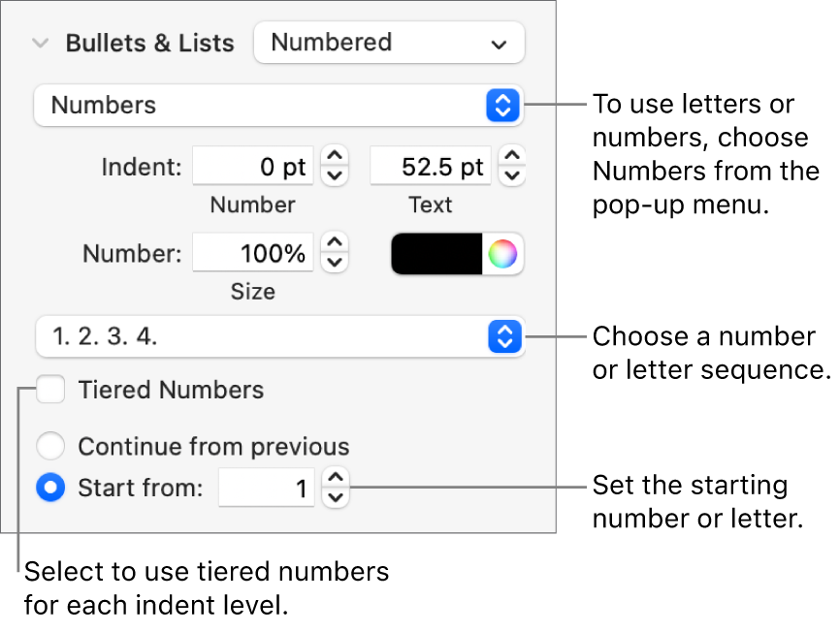The width and height of the screenshot is (840, 632).
Task: Collapse the Bullets & Lists section chevron
Action: (41, 44)
